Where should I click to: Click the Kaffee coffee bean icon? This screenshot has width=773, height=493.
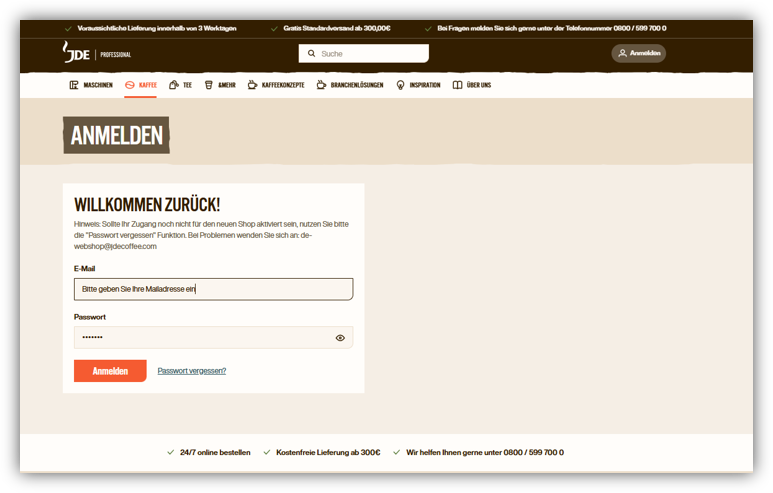130,85
